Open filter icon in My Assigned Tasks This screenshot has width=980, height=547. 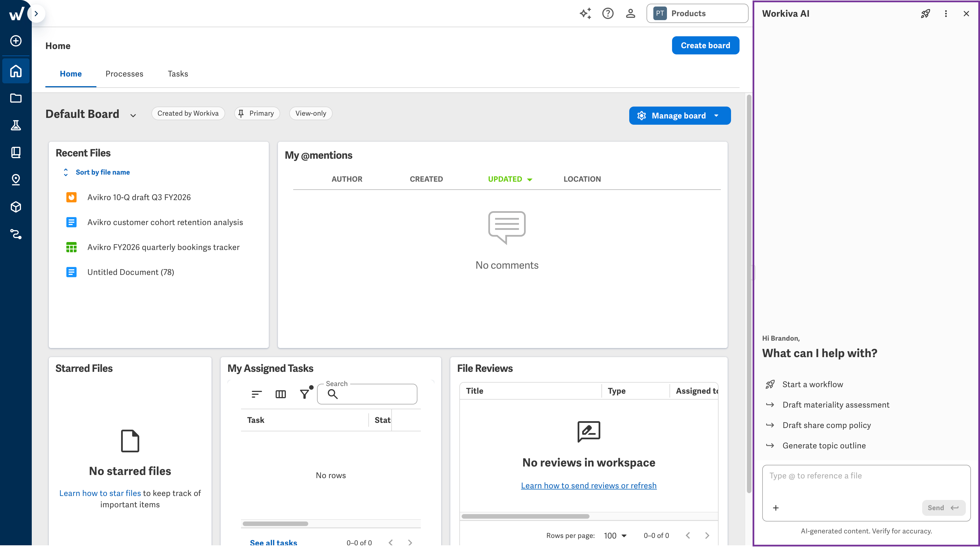(305, 394)
